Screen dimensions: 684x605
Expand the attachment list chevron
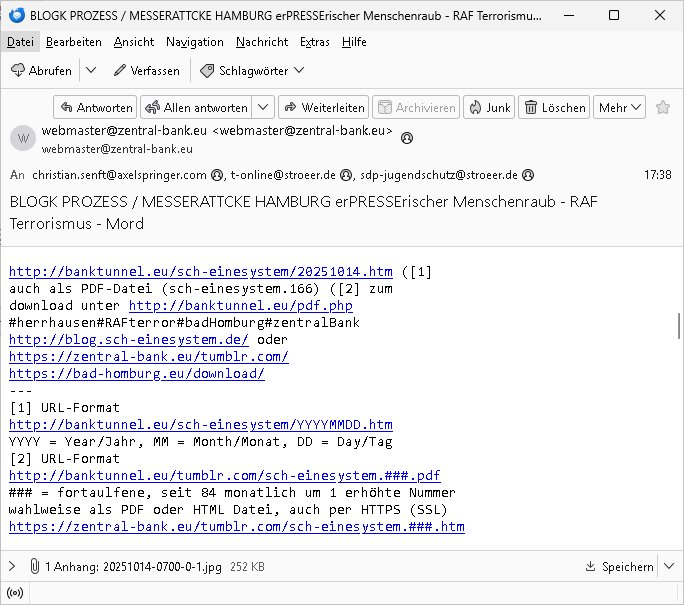[12, 567]
